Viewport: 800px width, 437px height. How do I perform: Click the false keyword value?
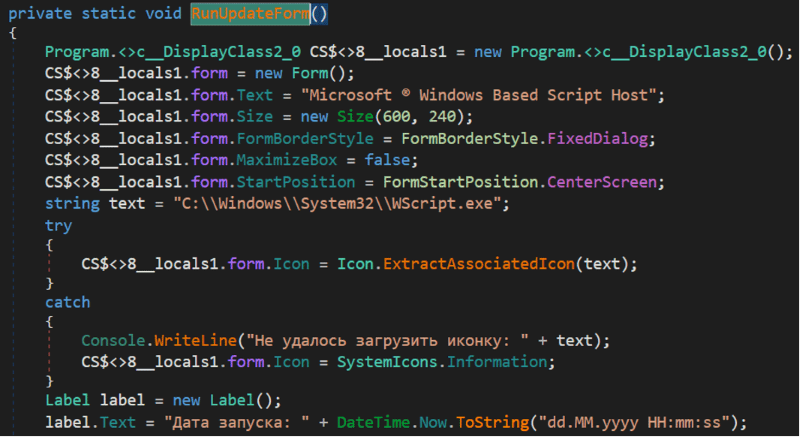coord(387,160)
